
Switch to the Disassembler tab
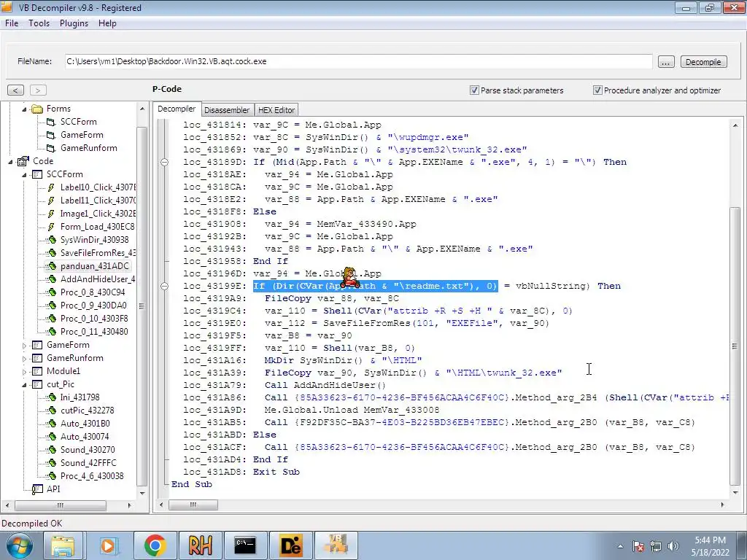click(227, 110)
